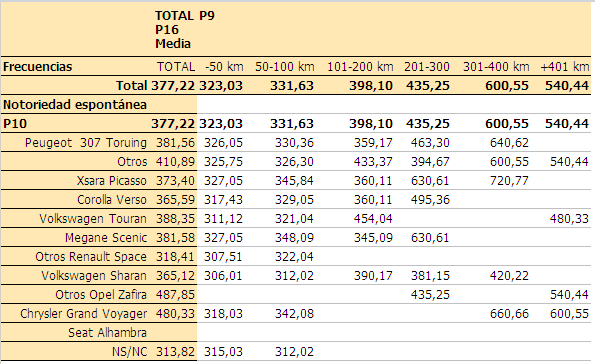Select the +401 km column header

pos(565,67)
